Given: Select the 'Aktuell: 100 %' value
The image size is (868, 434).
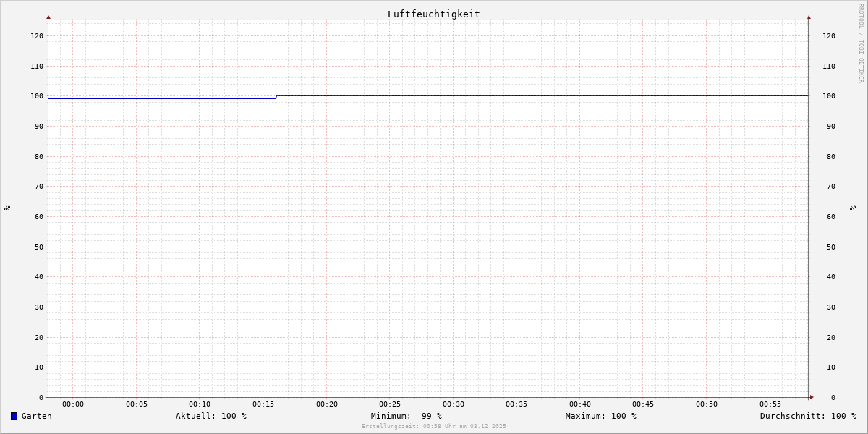Looking at the screenshot, I should point(211,416).
